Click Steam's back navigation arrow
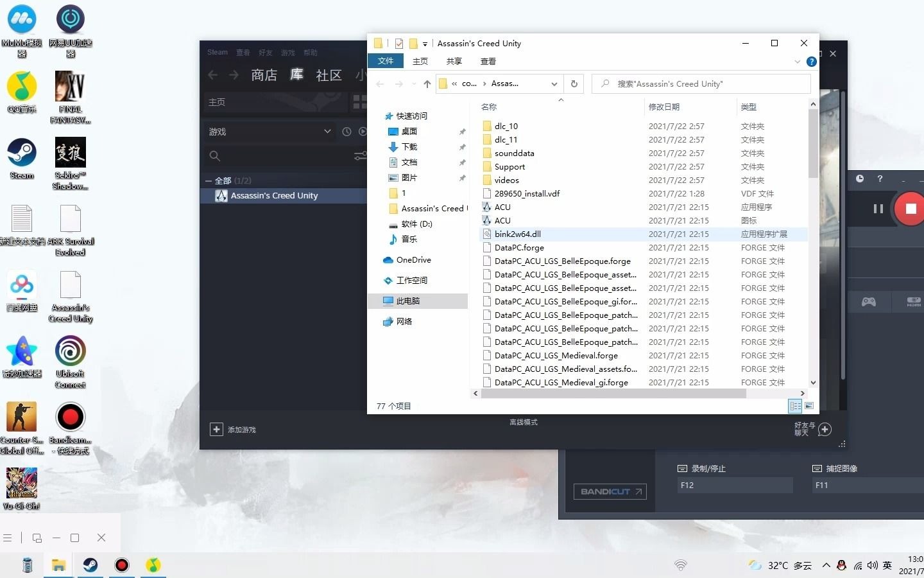Screen dimensions: 924x578 tap(213, 75)
